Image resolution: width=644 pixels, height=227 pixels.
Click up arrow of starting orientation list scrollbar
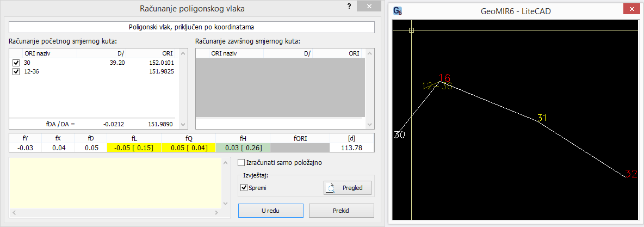(183, 53)
